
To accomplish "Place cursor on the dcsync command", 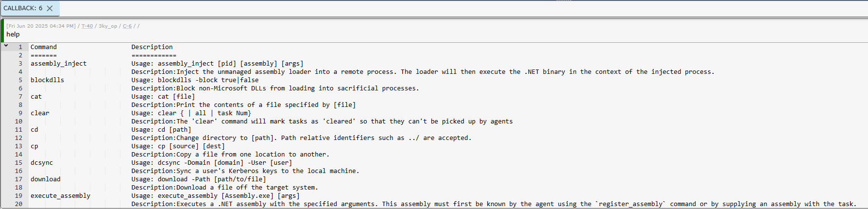I will [42, 163].
